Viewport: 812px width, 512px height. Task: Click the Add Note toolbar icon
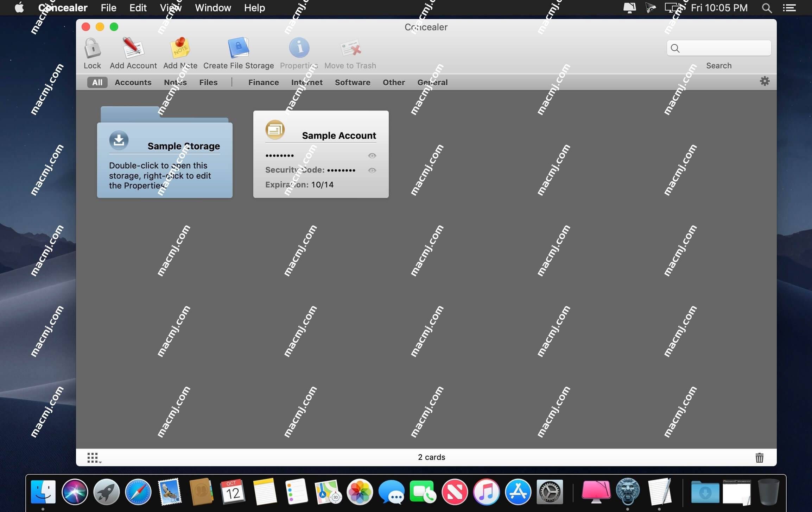(180, 48)
